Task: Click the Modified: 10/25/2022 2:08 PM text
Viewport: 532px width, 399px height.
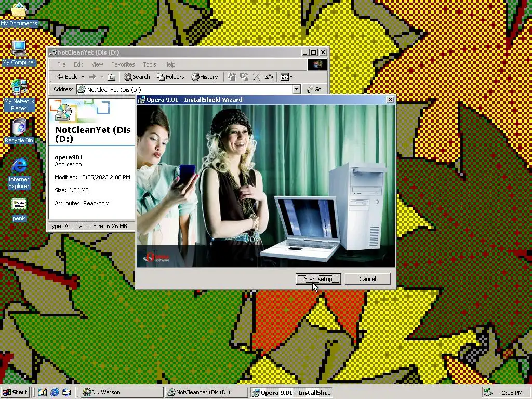Action: point(92,177)
